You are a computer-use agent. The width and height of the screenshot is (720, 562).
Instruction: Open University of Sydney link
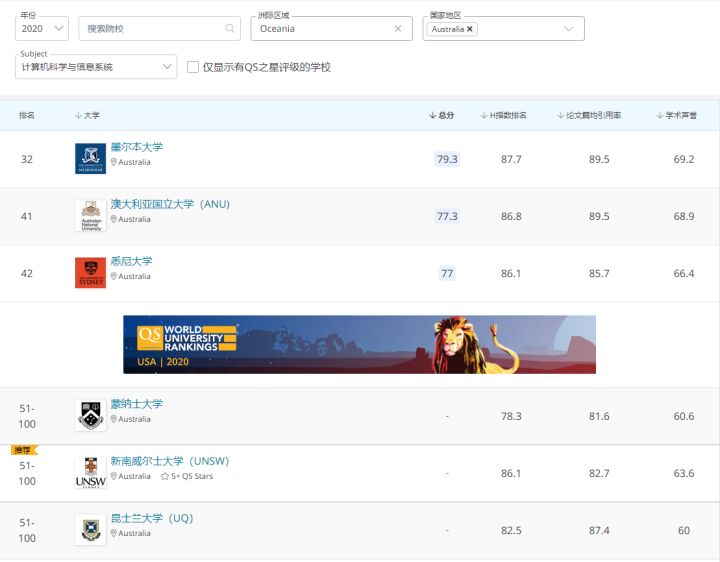tap(131, 261)
